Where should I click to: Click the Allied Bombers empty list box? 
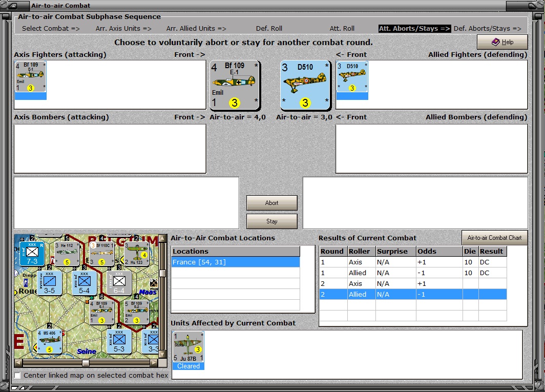click(432, 149)
